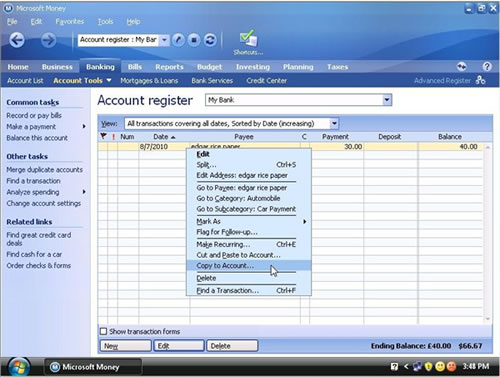Sort by the Date column header

click(x=164, y=137)
